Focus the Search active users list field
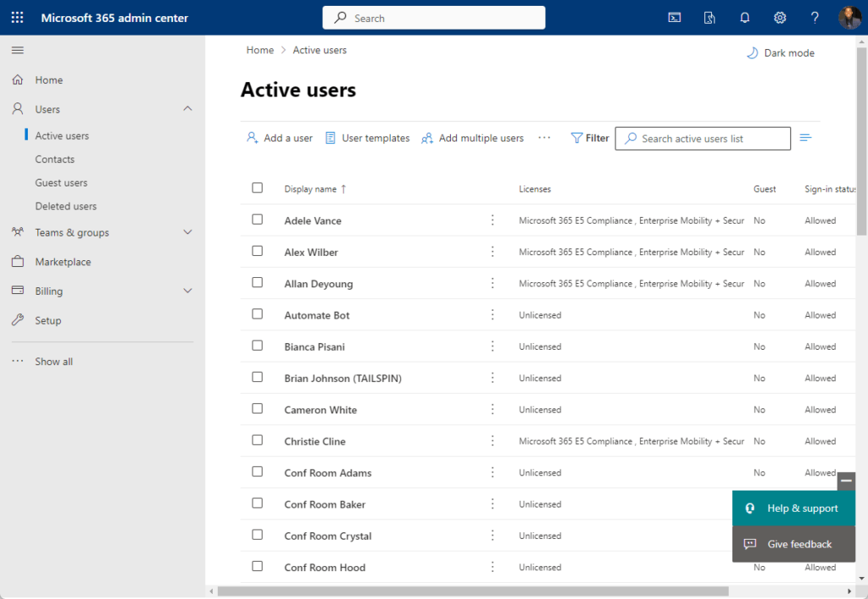The image size is (868, 599). pyautogui.click(x=703, y=138)
